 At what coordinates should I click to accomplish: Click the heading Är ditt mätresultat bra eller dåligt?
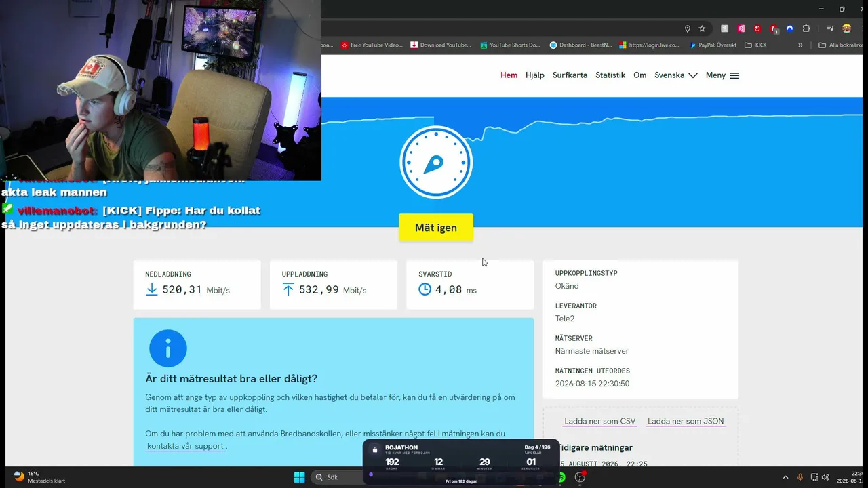231,379
